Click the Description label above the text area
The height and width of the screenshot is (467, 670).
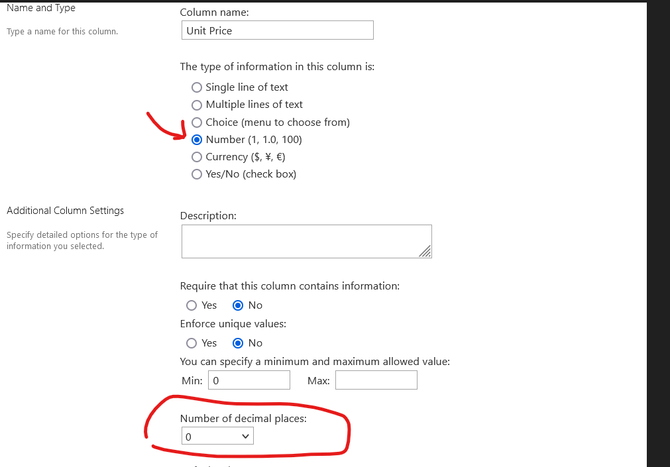(208, 216)
